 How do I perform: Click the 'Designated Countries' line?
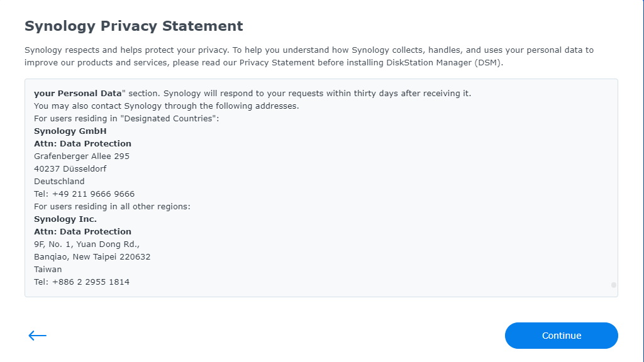coord(126,119)
